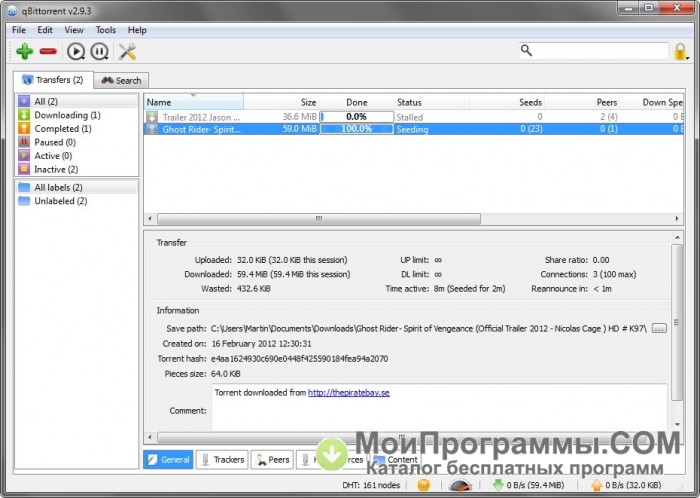700x498 pixels.
Task: Open the Edit menu
Action: click(45, 30)
